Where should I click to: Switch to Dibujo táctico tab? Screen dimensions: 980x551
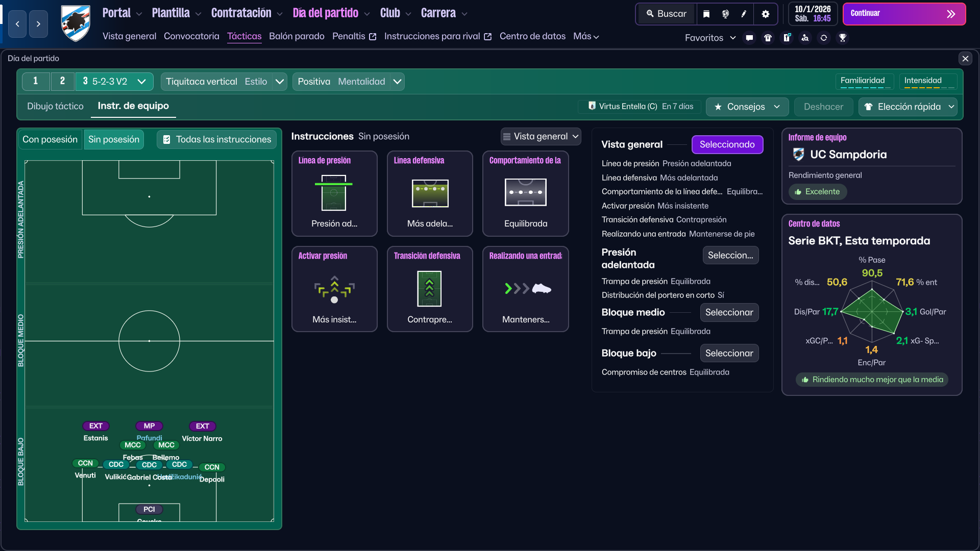tap(55, 106)
